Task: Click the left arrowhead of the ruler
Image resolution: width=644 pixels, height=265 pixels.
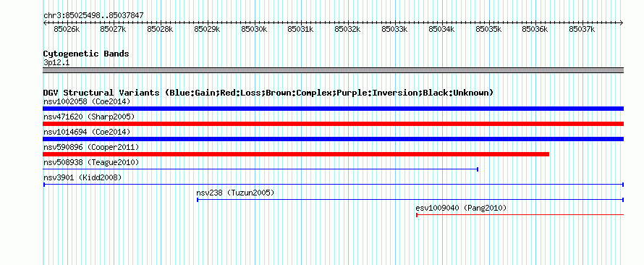Action: pos(45,22)
